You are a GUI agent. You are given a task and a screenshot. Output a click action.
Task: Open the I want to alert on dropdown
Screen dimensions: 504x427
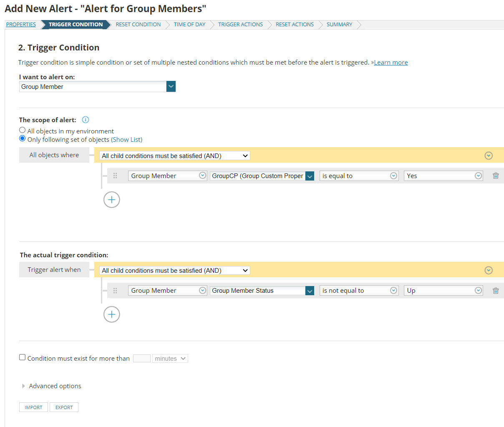point(171,86)
